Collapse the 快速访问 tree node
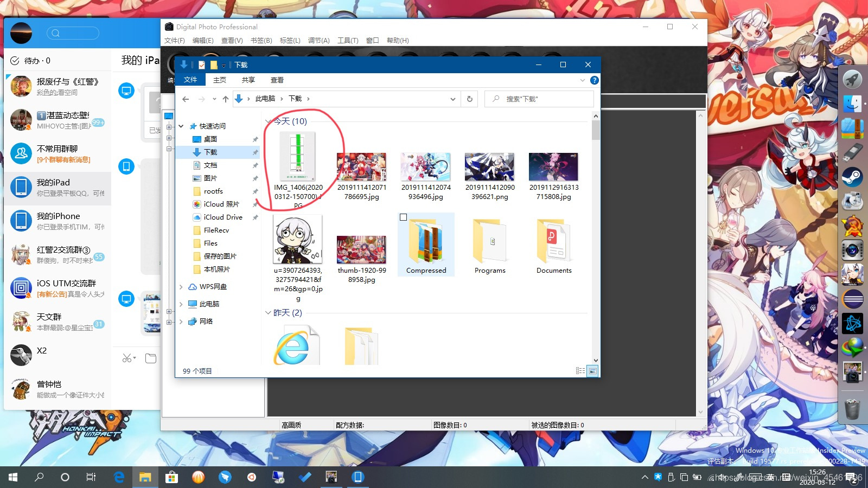 click(181, 126)
